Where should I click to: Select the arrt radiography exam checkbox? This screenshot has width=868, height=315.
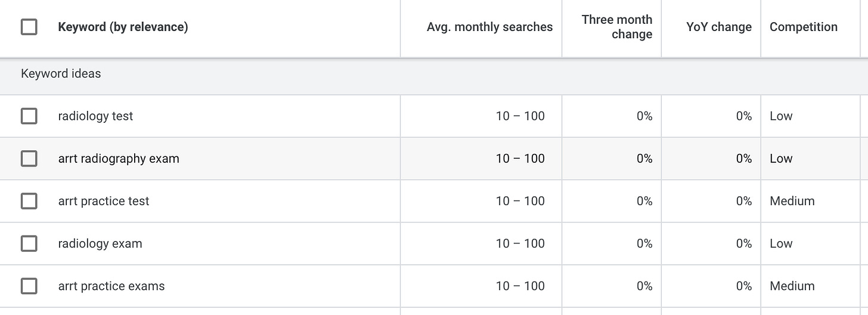point(29,158)
